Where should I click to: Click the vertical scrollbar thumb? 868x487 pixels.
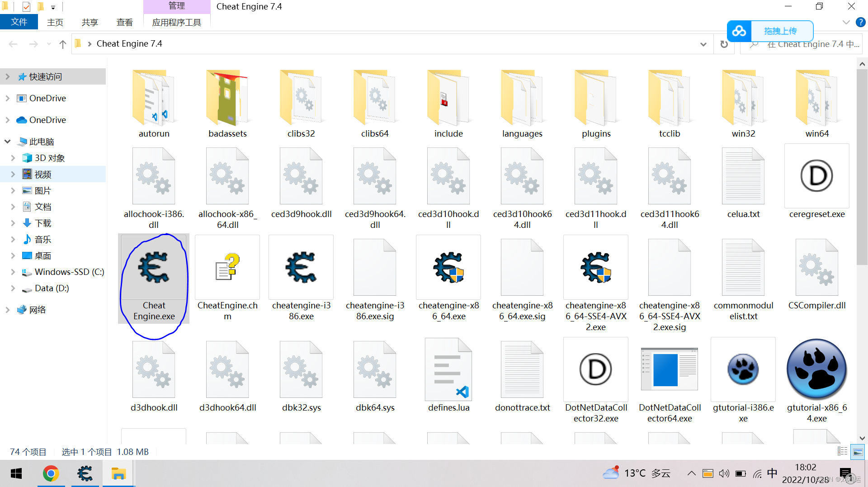coord(862,167)
